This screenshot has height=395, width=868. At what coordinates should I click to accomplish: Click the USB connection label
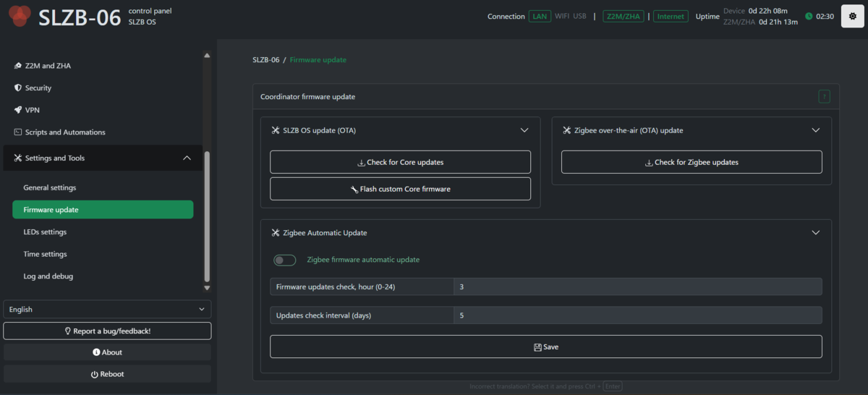click(579, 16)
